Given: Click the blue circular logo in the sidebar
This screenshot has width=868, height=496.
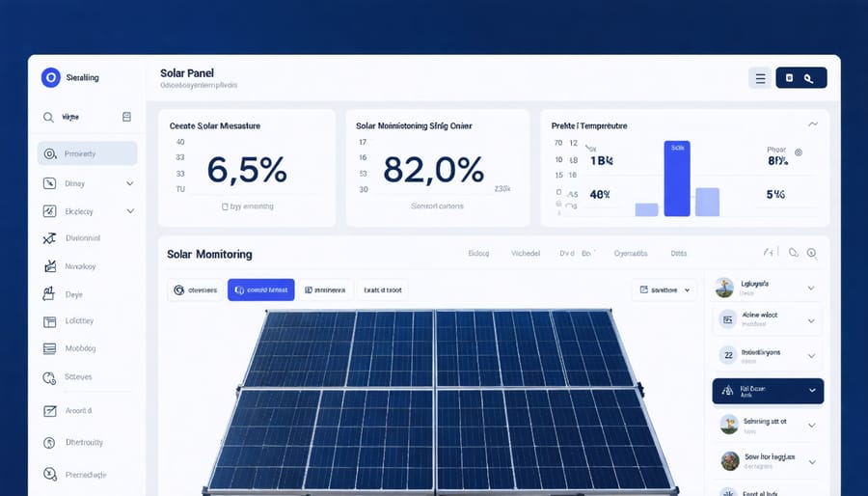Looking at the screenshot, I should click(50, 78).
